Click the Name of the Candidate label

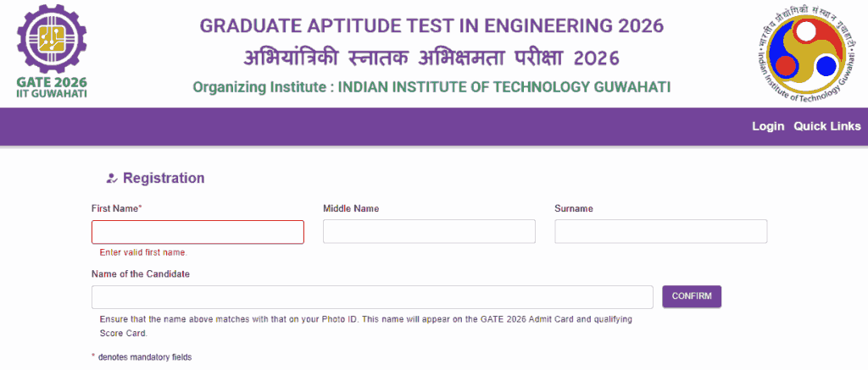141,273
